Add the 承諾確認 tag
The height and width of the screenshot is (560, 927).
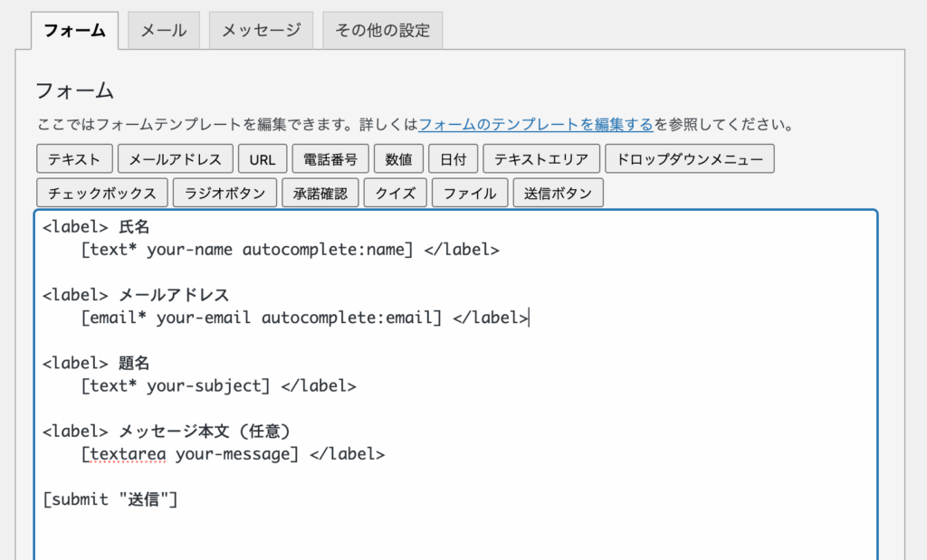tap(320, 193)
